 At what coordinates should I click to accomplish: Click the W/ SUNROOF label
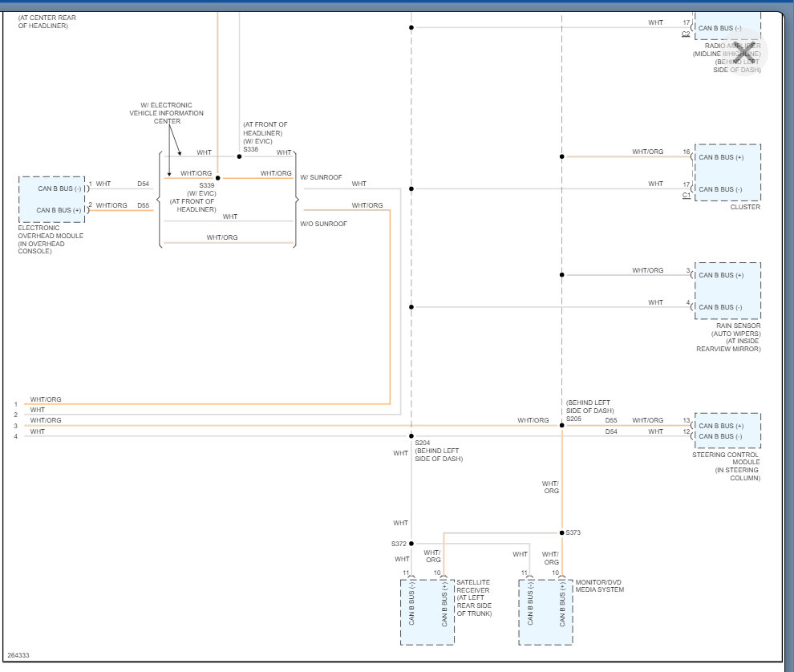pos(321,177)
